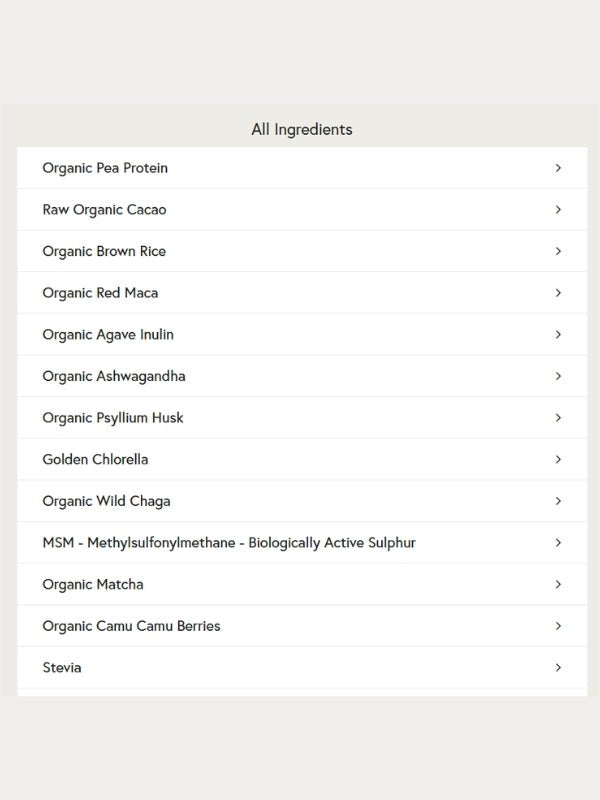Open the Stevia ingredient entry
600x800 pixels.
click(x=302, y=667)
